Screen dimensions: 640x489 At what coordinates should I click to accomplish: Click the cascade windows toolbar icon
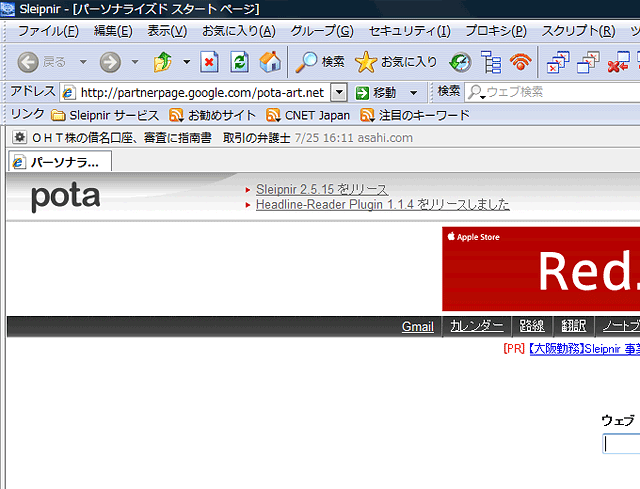(588, 62)
